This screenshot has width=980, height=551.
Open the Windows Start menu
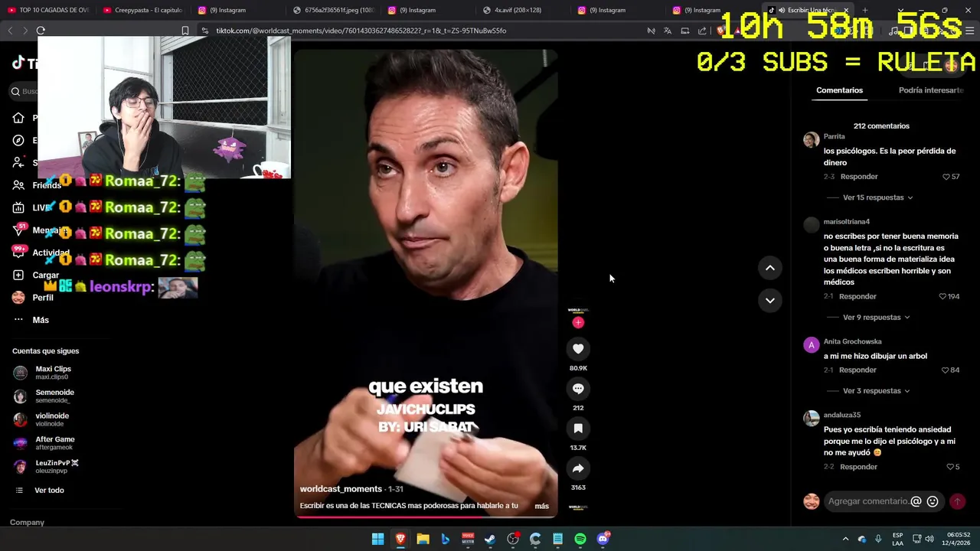coord(377,539)
